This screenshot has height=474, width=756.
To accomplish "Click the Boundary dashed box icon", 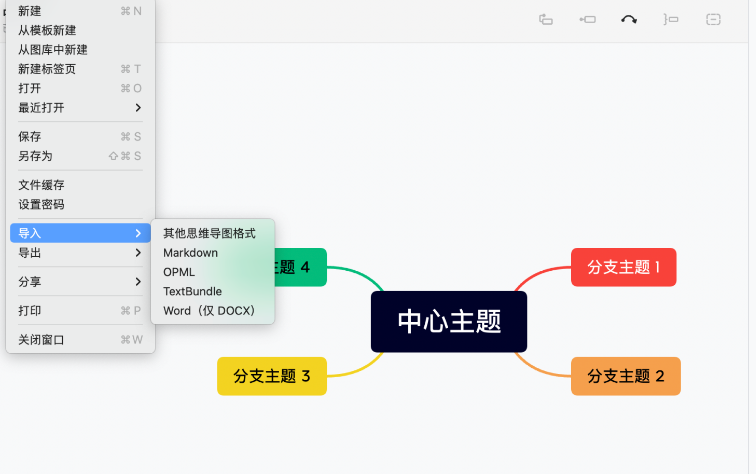I will click(713, 19).
